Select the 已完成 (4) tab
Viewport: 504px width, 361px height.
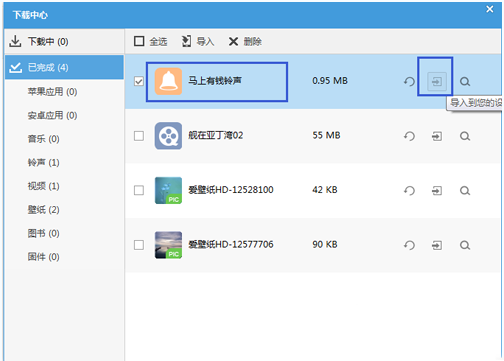[x=64, y=67]
